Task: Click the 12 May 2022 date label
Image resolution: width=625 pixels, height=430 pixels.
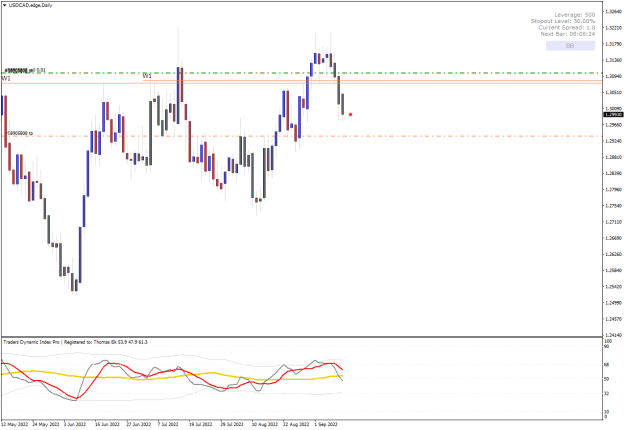Action: tap(15, 424)
